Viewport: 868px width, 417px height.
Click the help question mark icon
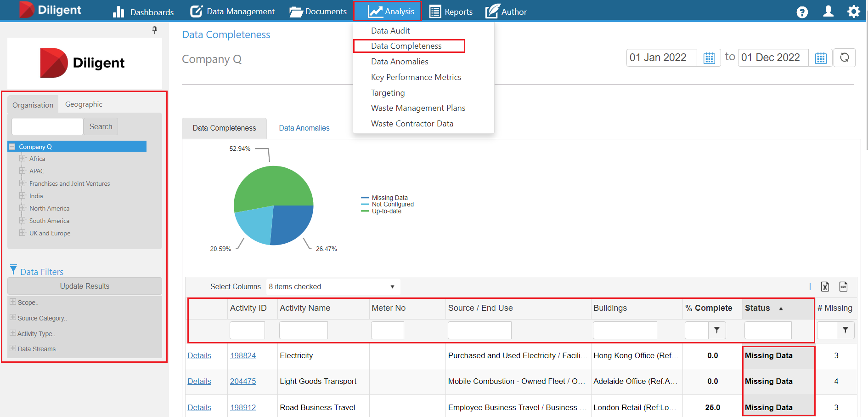(x=802, y=12)
